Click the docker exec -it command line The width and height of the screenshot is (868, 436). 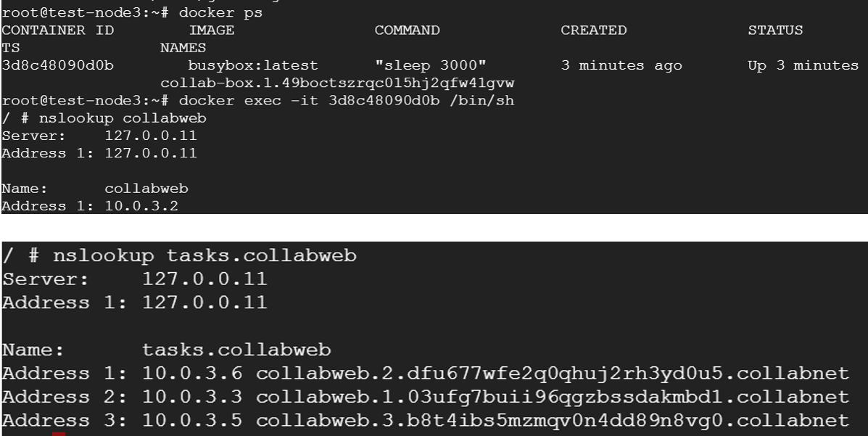pos(258,101)
